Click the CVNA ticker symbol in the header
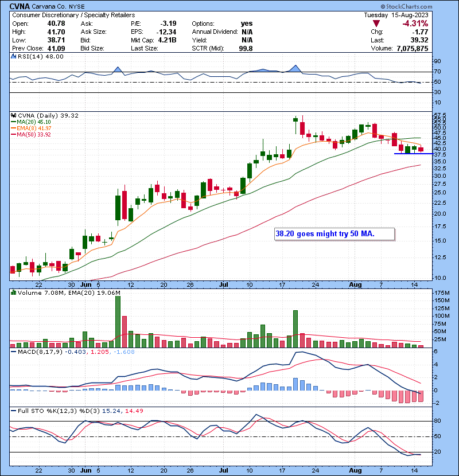459x476 pixels. pyautogui.click(x=20, y=6)
